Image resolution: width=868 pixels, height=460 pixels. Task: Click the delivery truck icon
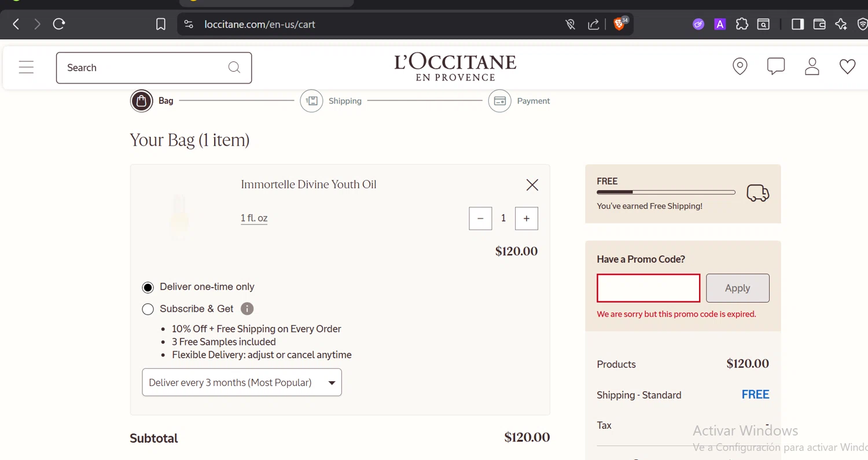(x=757, y=193)
